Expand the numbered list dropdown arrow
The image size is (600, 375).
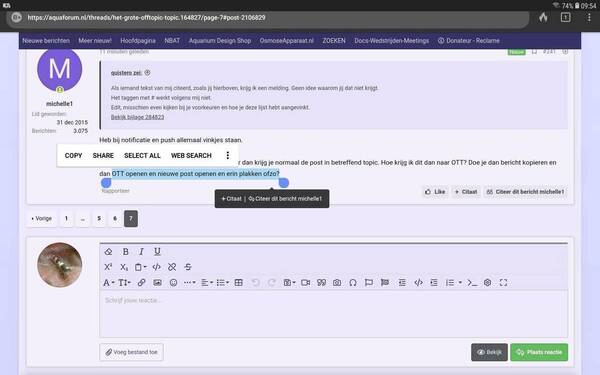(x=460, y=283)
